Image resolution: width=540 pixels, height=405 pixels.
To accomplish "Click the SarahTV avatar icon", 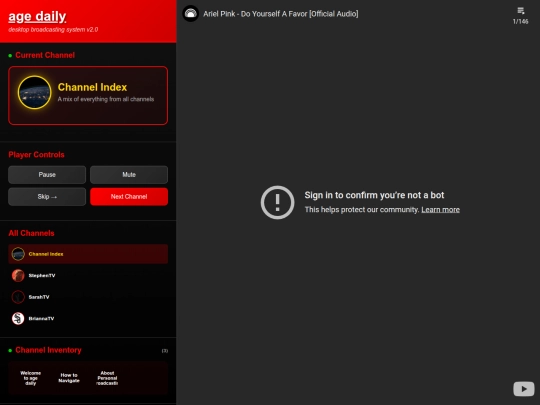I will click(18, 297).
